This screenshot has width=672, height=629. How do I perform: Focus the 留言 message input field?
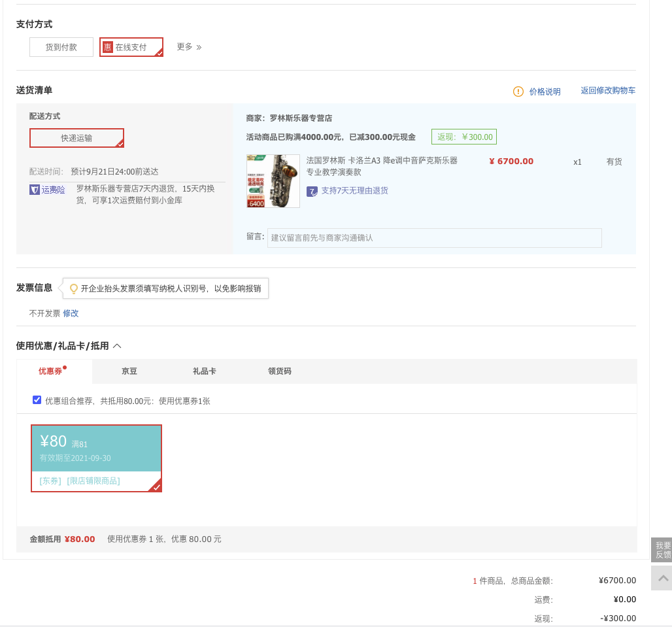[434, 237]
